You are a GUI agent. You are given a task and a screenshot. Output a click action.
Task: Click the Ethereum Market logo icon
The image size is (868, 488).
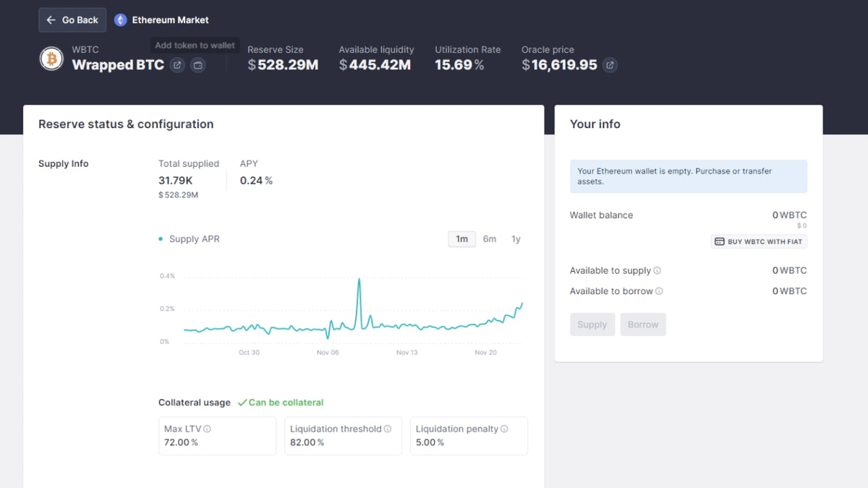click(x=121, y=20)
